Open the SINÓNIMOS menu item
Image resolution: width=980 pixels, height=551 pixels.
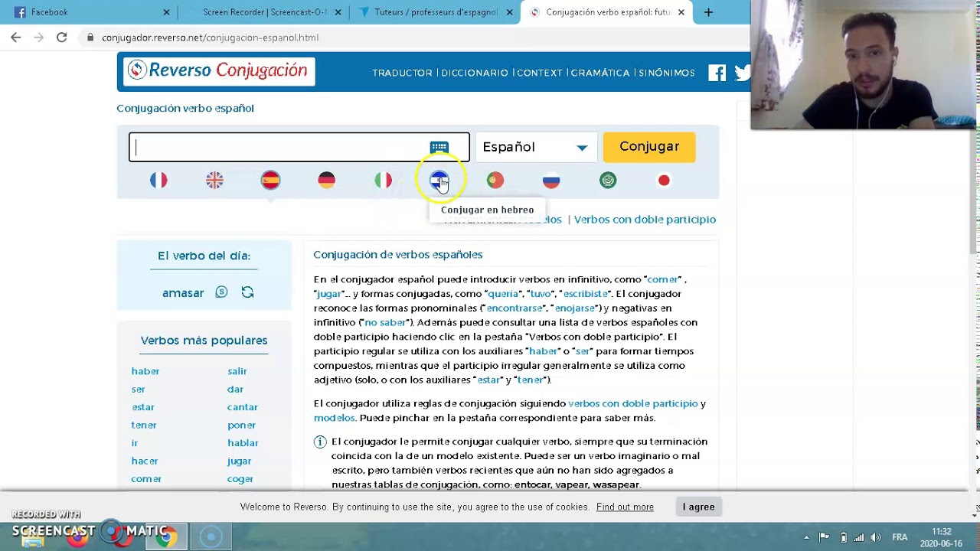click(667, 73)
